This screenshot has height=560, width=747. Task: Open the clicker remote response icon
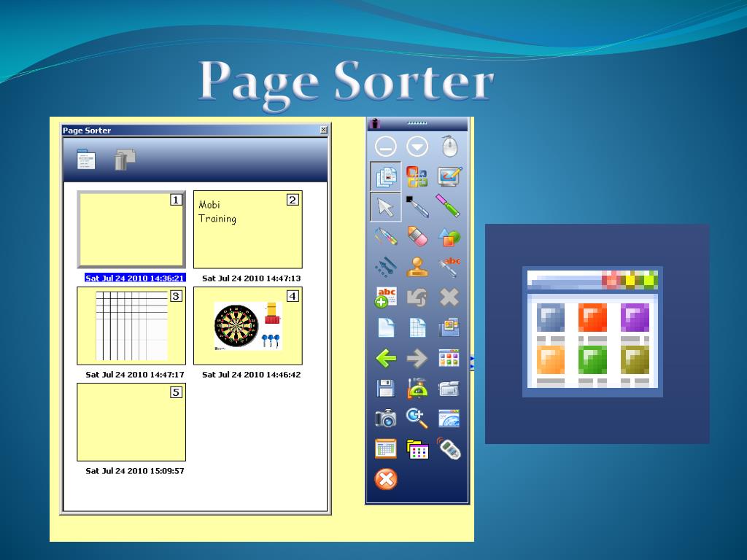[x=449, y=448]
